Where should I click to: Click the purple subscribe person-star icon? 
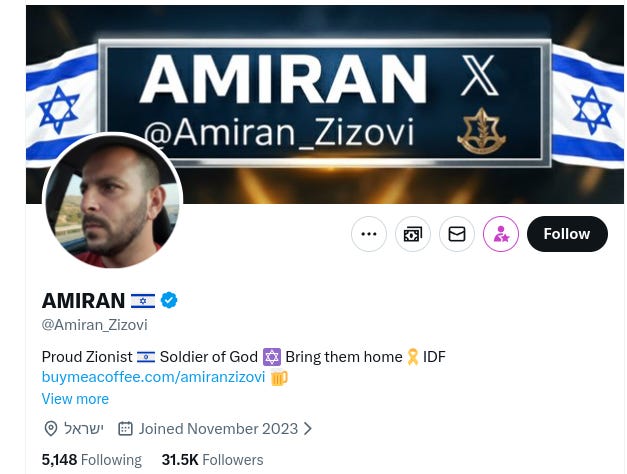coord(501,234)
